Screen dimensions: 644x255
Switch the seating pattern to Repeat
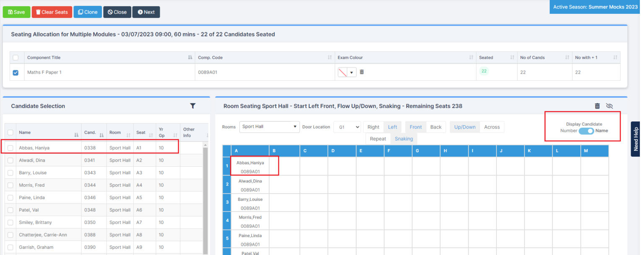pos(378,139)
